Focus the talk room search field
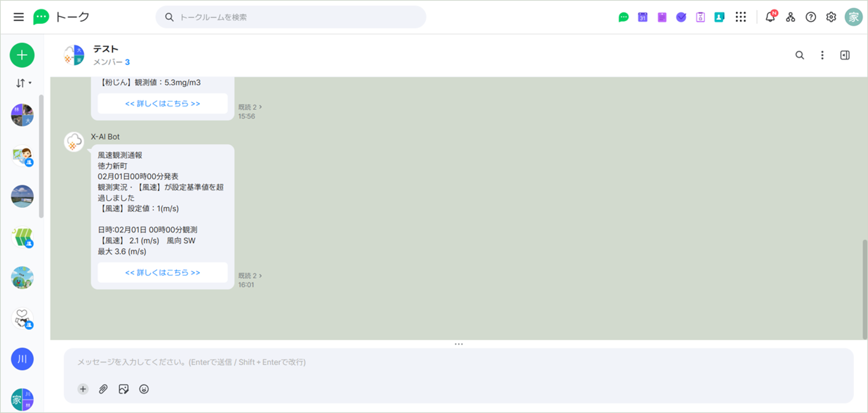868x413 pixels. click(290, 17)
